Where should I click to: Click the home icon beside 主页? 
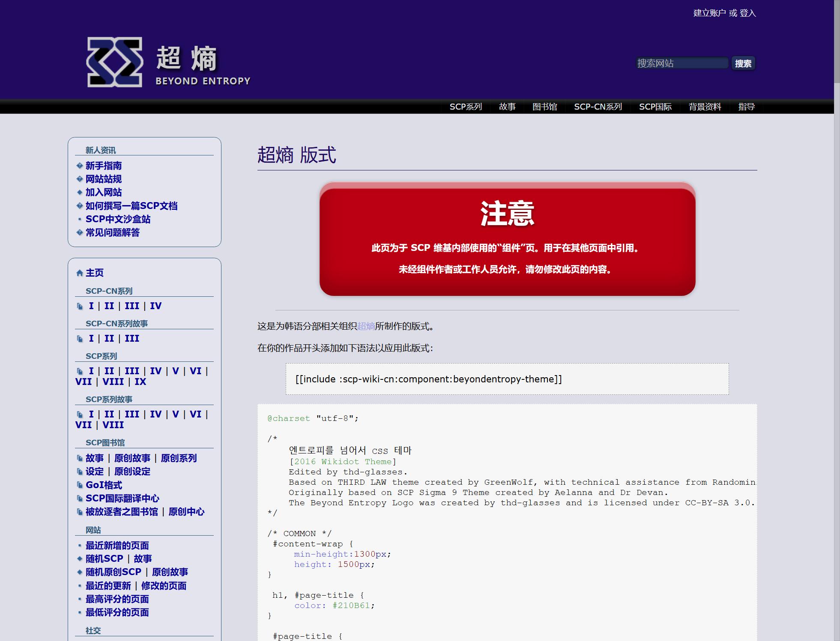(79, 273)
